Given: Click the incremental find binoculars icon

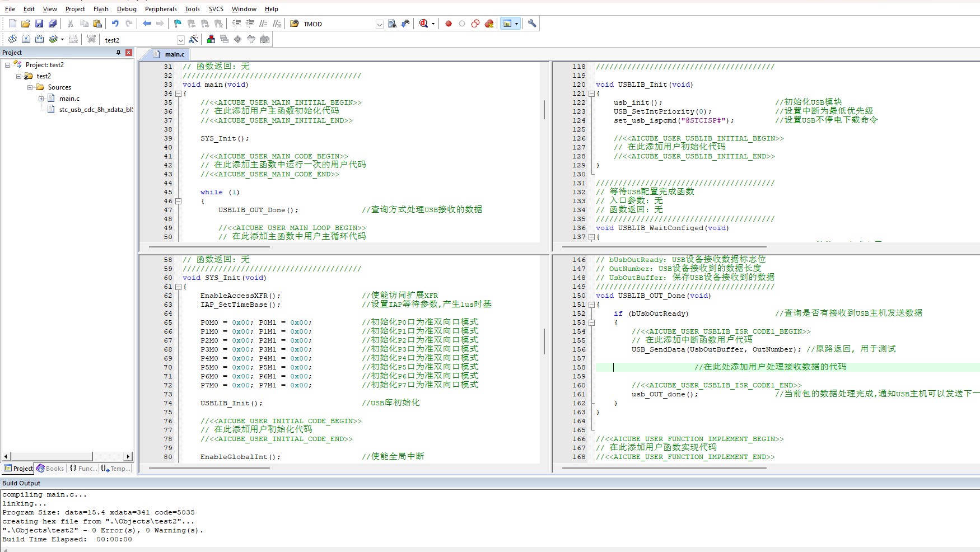Looking at the screenshot, I should (x=405, y=24).
